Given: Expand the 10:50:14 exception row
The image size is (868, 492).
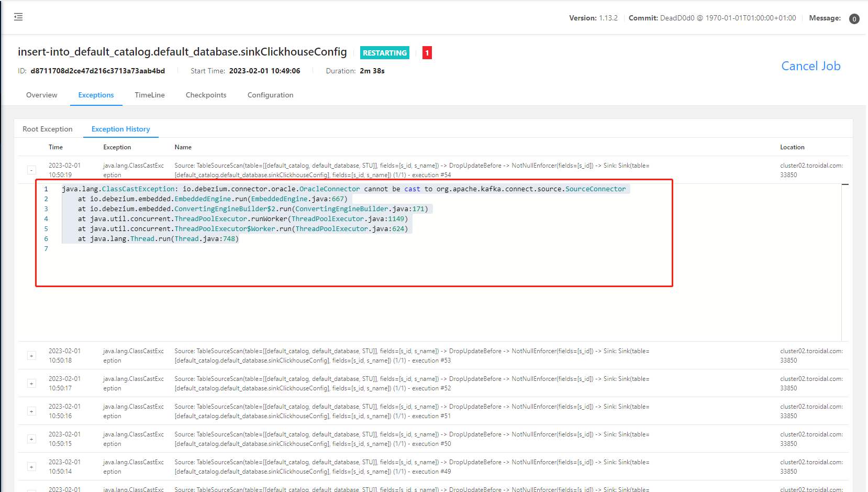Looking at the screenshot, I should (31, 467).
